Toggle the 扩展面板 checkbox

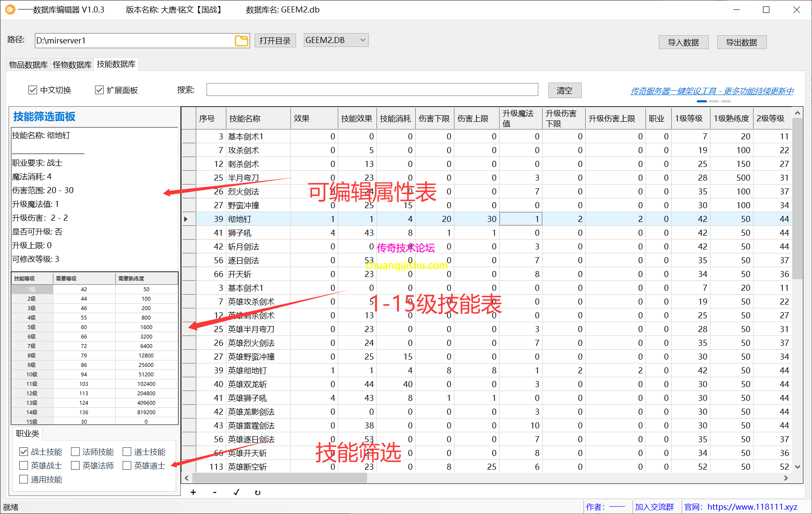click(x=99, y=90)
